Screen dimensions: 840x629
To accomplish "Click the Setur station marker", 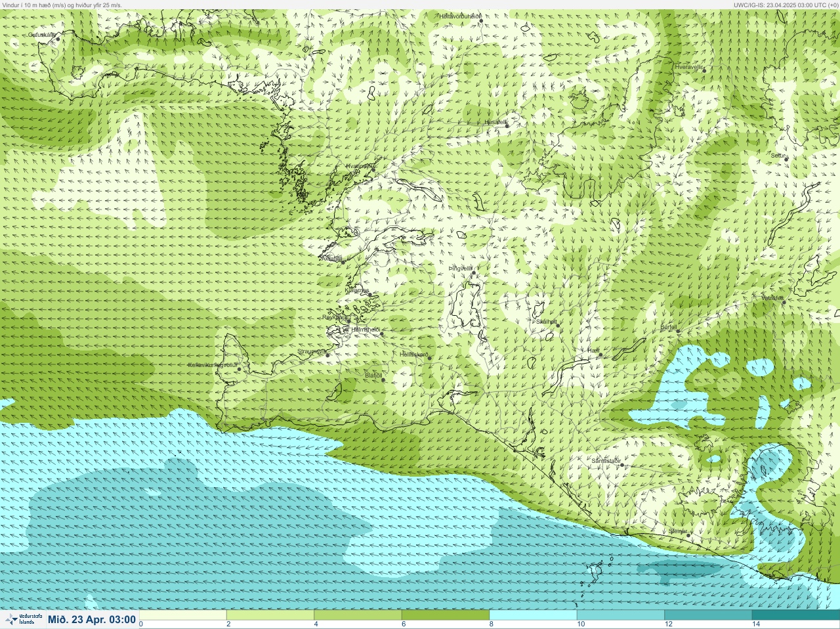I will tap(786, 159).
